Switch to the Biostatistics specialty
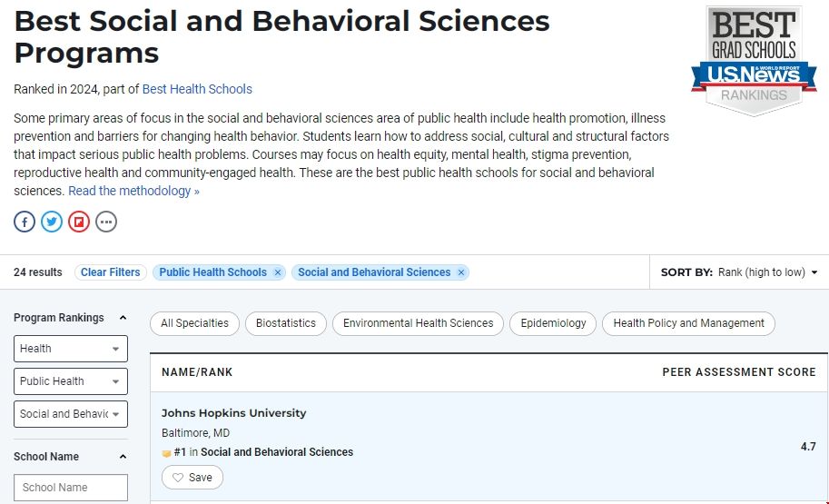 pyautogui.click(x=286, y=323)
